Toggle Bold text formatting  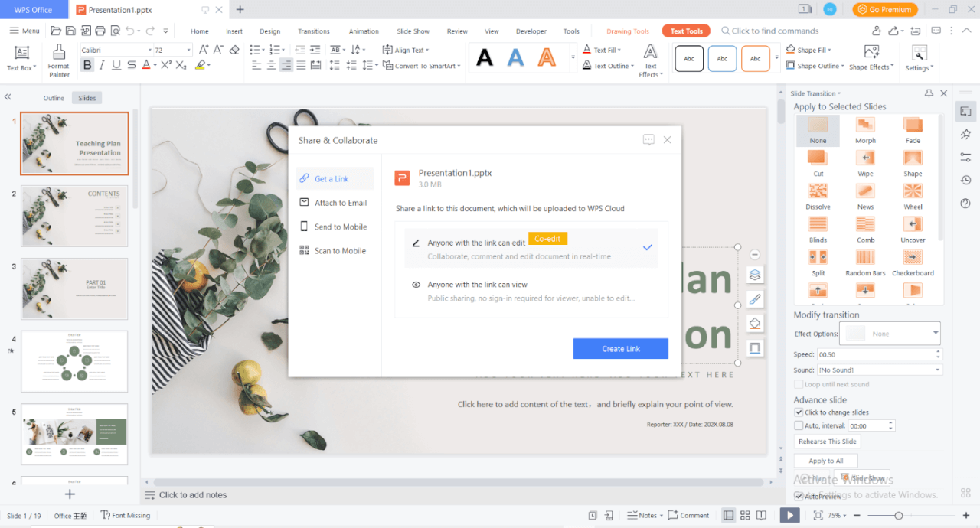pos(87,65)
